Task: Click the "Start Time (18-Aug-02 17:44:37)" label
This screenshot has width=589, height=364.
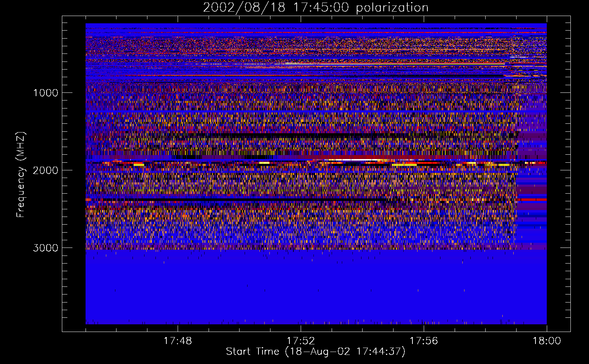Action: click(x=316, y=352)
